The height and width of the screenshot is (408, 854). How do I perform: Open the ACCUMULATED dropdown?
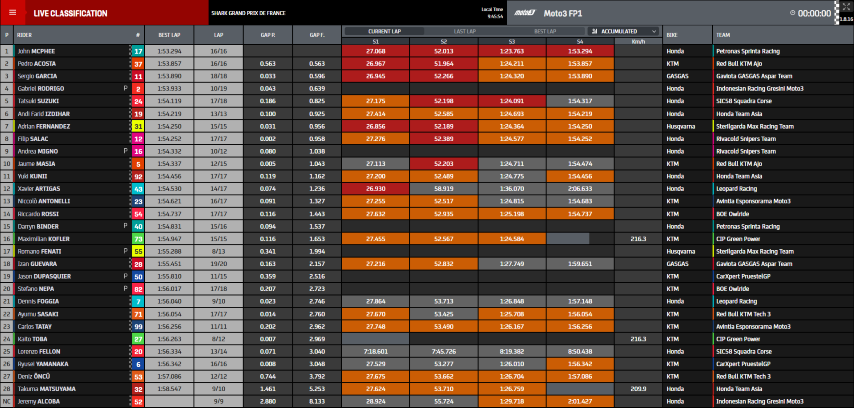click(x=623, y=32)
